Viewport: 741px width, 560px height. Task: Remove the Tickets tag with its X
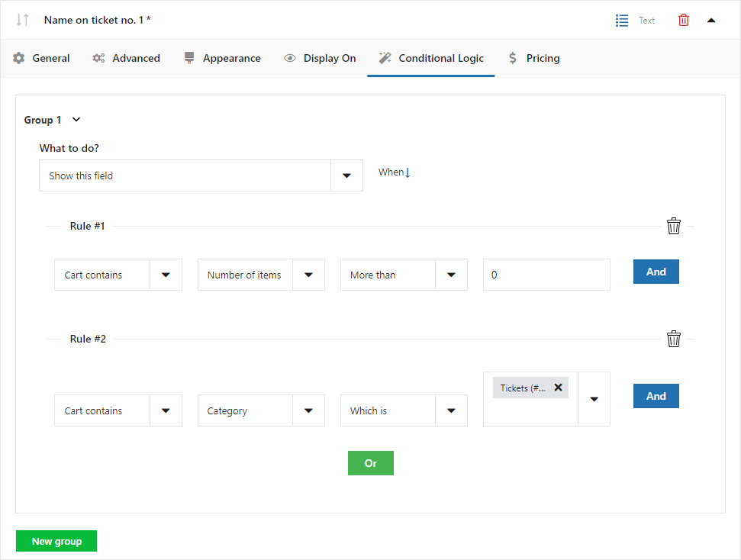click(558, 388)
